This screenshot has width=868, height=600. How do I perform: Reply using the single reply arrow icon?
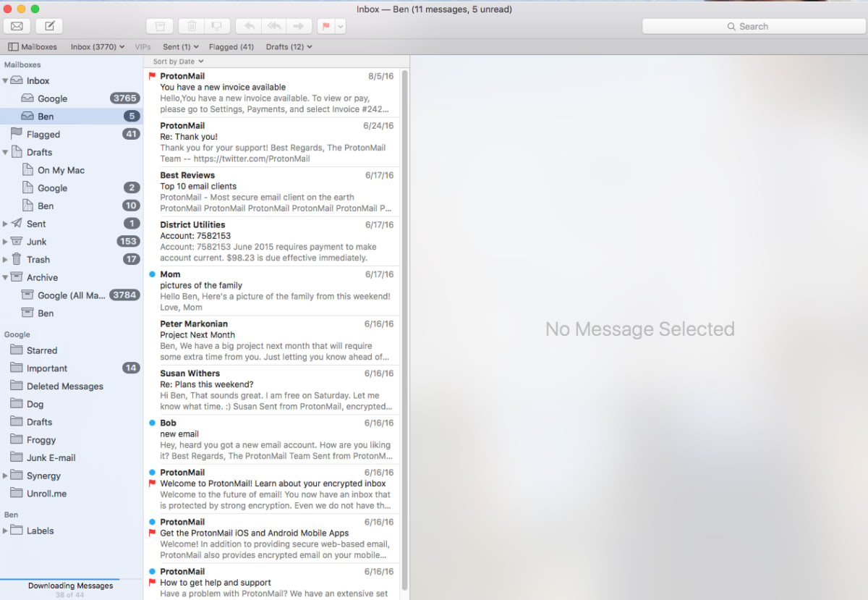pos(249,25)
